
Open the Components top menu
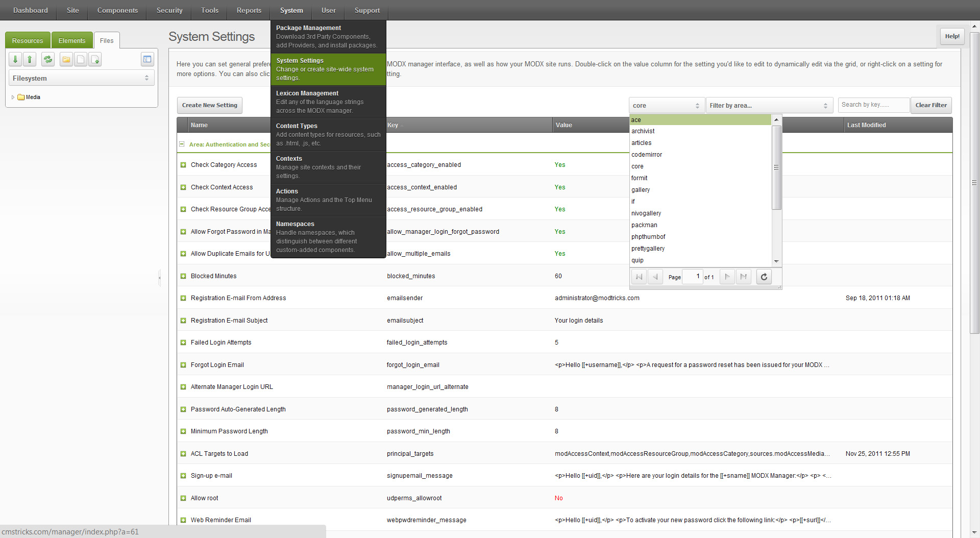(117, 10)
